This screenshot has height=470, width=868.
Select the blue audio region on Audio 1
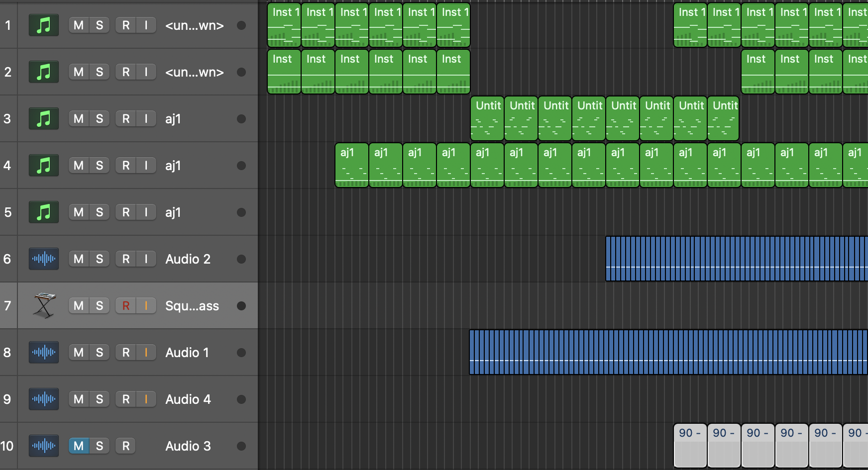click(x=668, y=352)
